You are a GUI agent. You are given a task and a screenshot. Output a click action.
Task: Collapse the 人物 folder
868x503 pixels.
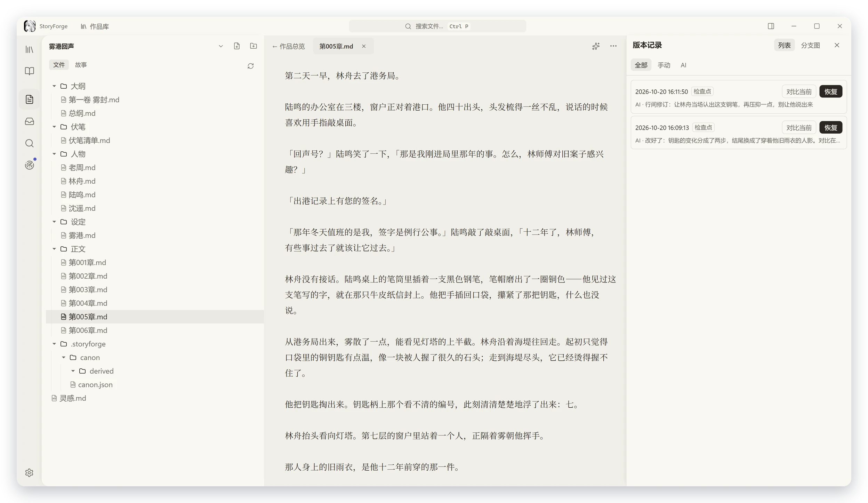54,154
